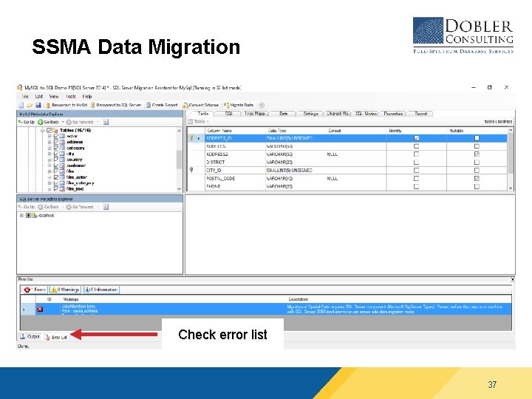Click Go Up in SQL Server Metadata Explorer

27,207
